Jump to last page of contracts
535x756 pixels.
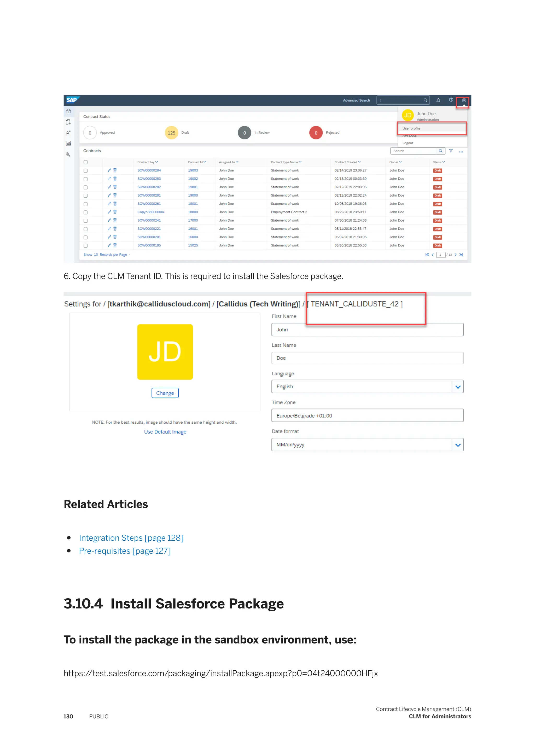pyautogui.click(x=461, y=255)
